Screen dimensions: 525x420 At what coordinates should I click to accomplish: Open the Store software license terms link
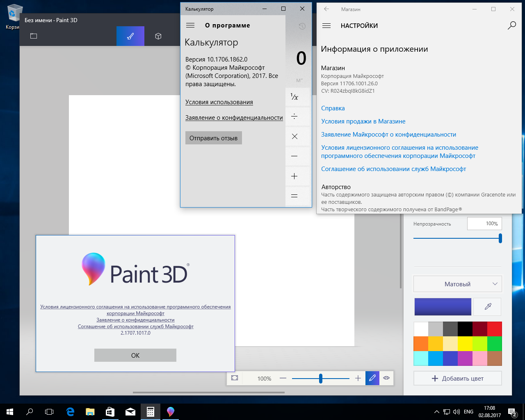[400, 152]
